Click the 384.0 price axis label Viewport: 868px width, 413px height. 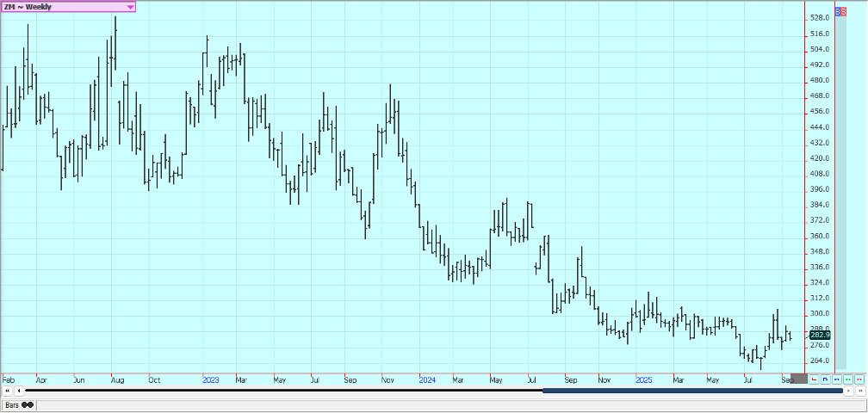pyautogui.click(x=819, y=205)
